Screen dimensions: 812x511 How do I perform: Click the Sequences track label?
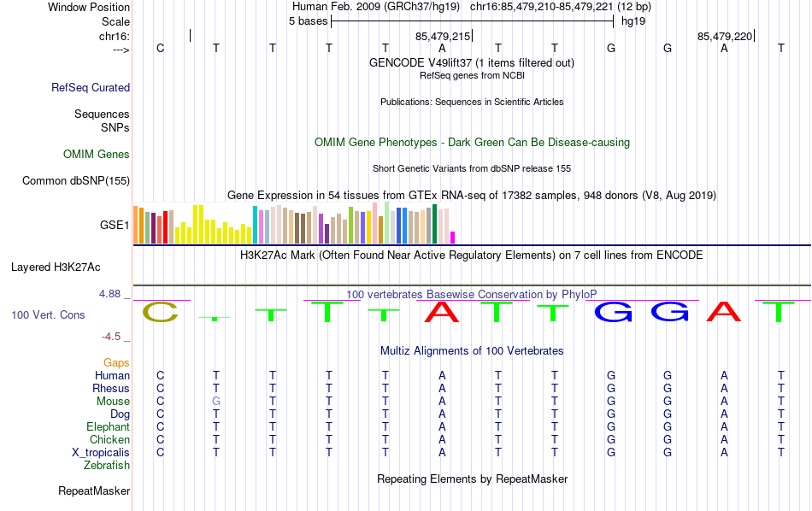click(102, 114)
